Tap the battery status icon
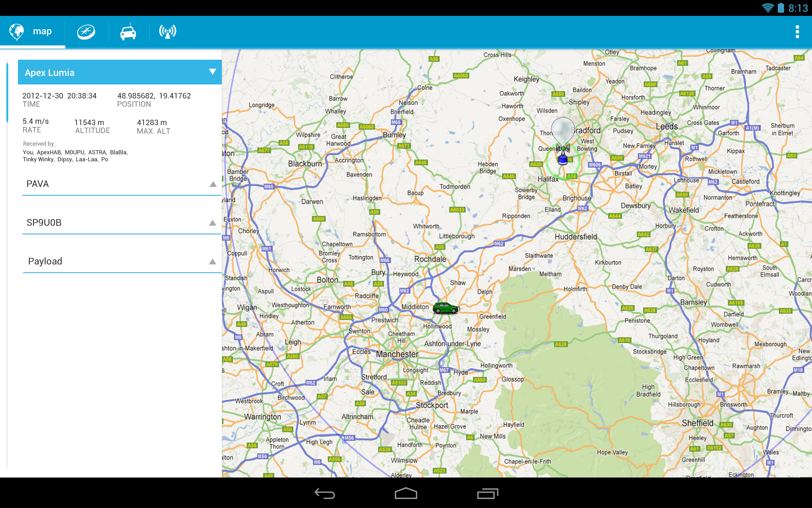The width and height of the screenshot is (812, 508). pyautogui.click(x=781, y=8)
